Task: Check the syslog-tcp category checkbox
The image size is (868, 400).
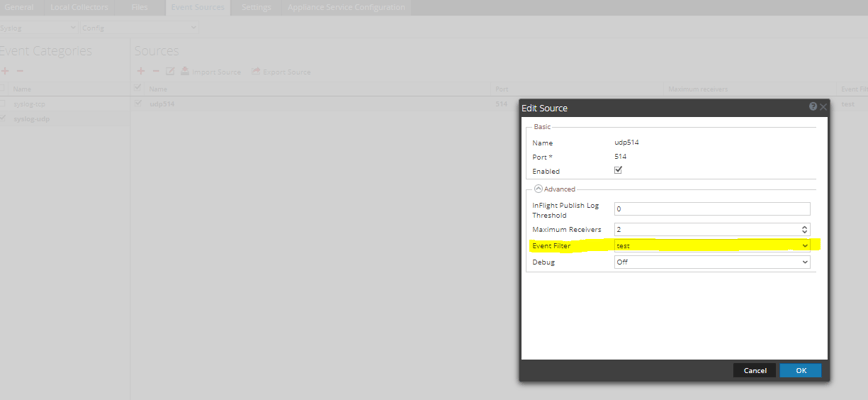Action: tap(3, 103)
